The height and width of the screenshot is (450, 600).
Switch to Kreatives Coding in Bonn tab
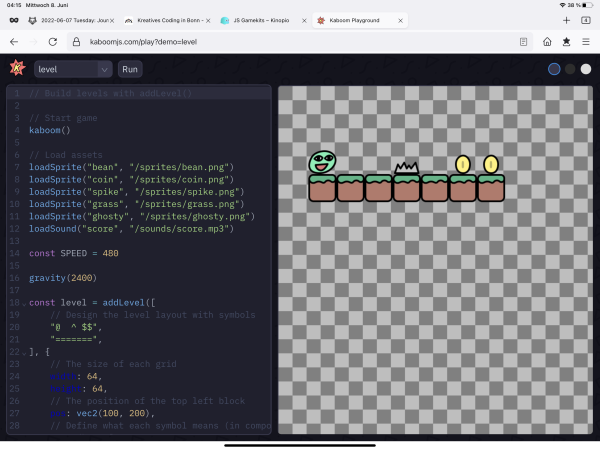coord(168,20)
